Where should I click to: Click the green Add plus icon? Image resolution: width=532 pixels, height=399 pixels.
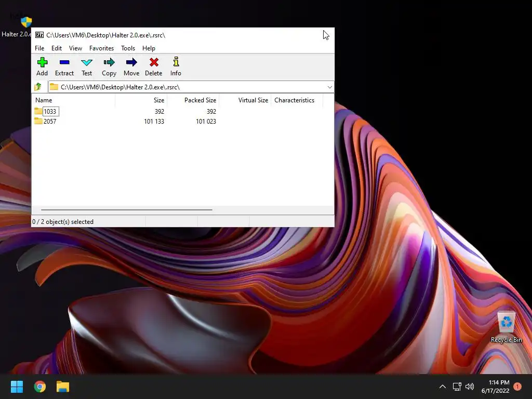coord(42,62)
